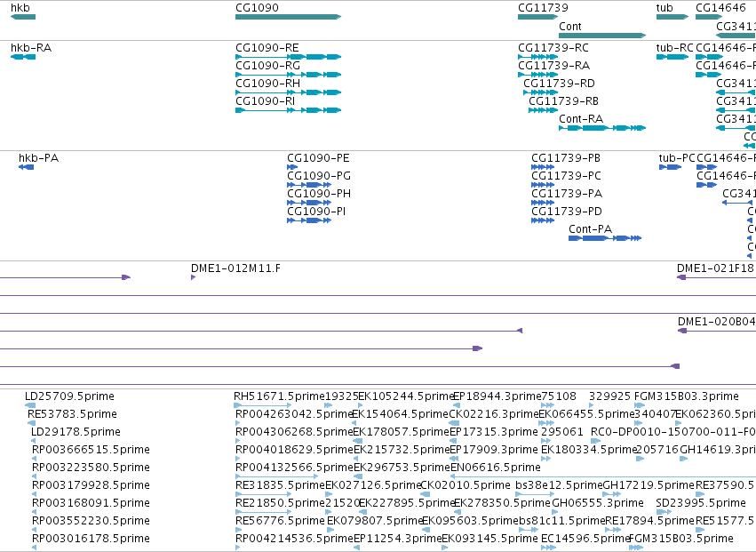The image size is (756, 552).
Task: Select the tub-PC protein label
Action: coord(677,158)
